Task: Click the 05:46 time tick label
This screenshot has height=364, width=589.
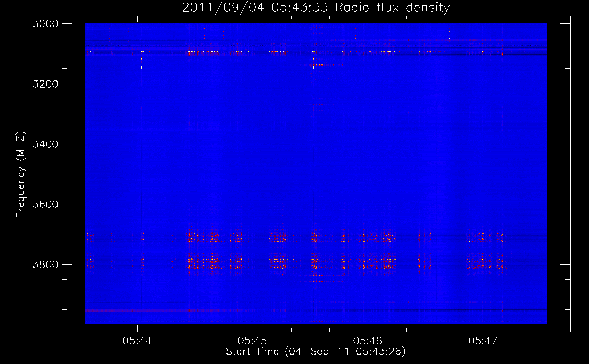Action: (368, 341)
